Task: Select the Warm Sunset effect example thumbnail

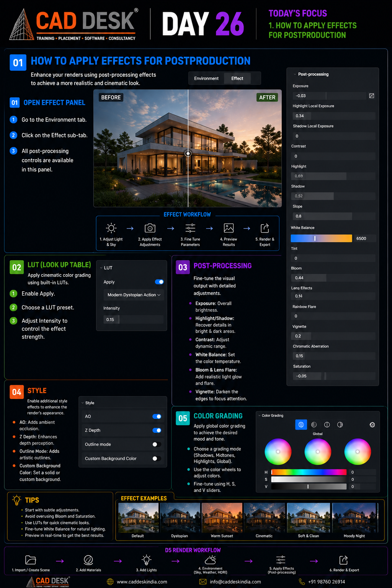Action: [222, 518]
